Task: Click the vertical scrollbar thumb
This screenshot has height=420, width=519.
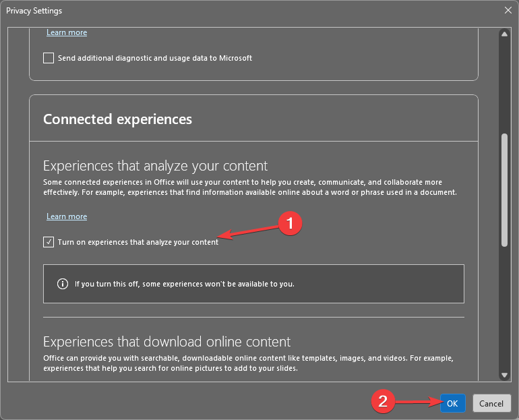Action: pos(504,190)
